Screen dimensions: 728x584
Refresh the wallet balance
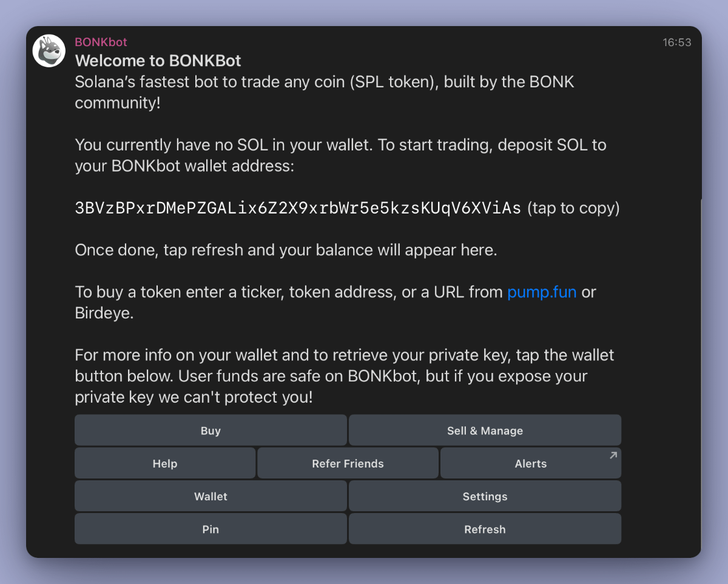pos(485,529)
